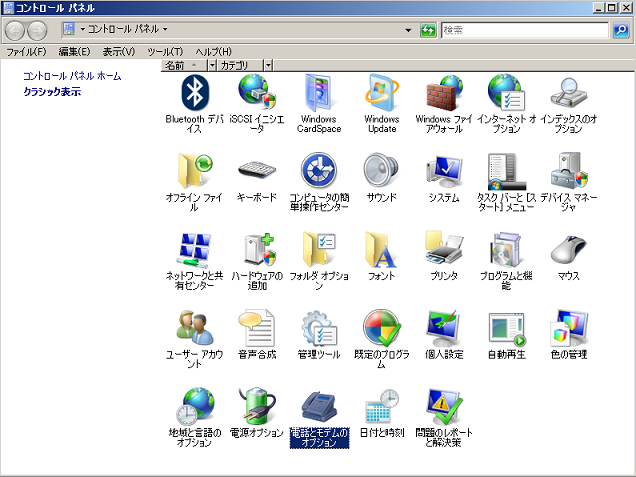The image size is (636, 477).
Task: Open the Bluetooth デバイス icon
Action: [195, 94]
